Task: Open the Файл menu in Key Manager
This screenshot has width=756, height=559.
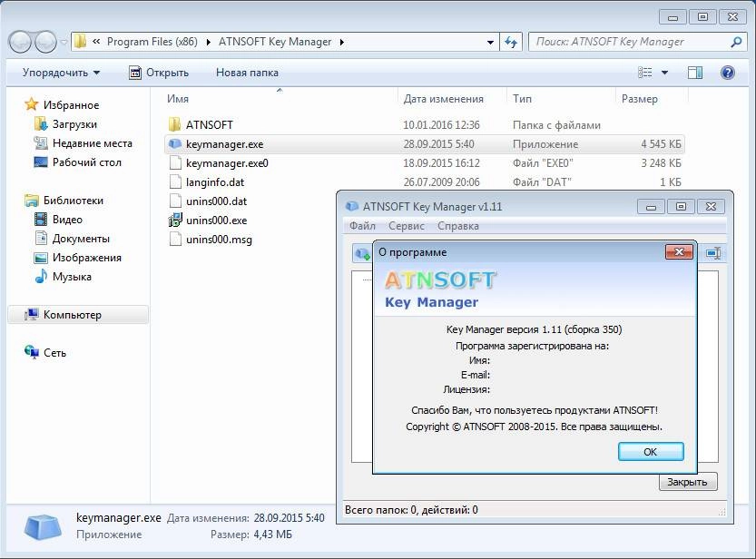Action: (362, 226)
